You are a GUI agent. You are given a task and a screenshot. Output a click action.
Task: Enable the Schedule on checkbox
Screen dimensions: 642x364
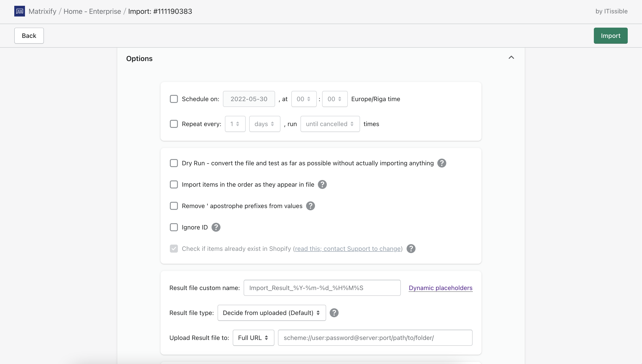coord(174,99)
